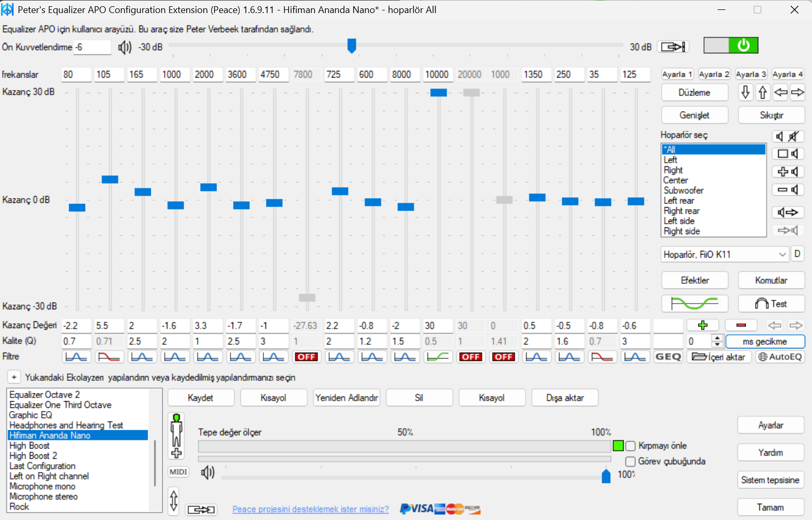
Task: Click the D button beside device dropdown
Action: [797, 254]
